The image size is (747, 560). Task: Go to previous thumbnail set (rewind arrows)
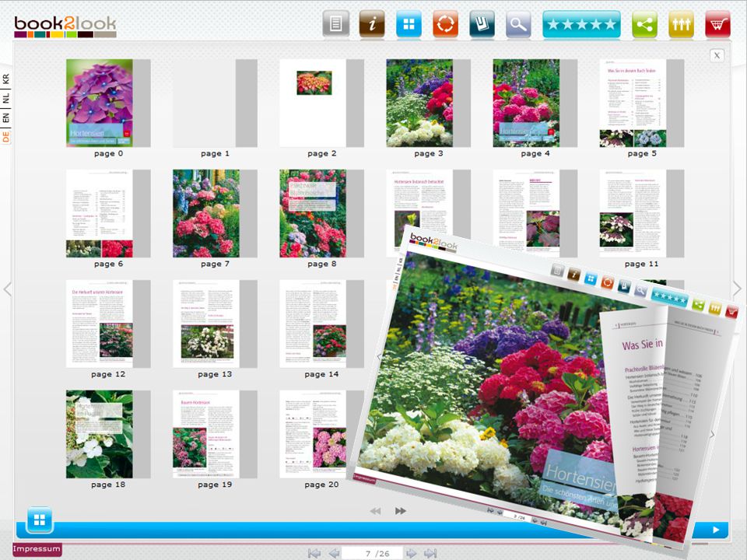(x=375, y=511)
